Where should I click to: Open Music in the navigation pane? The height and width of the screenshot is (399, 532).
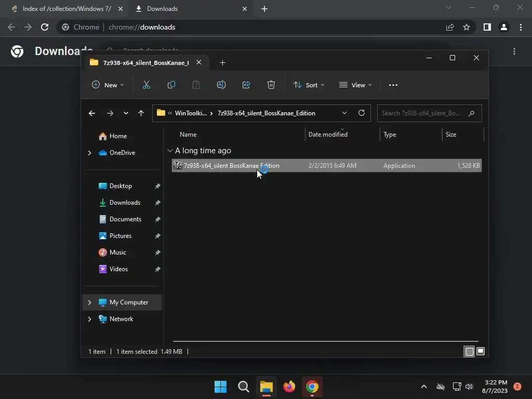pos(112,252)
